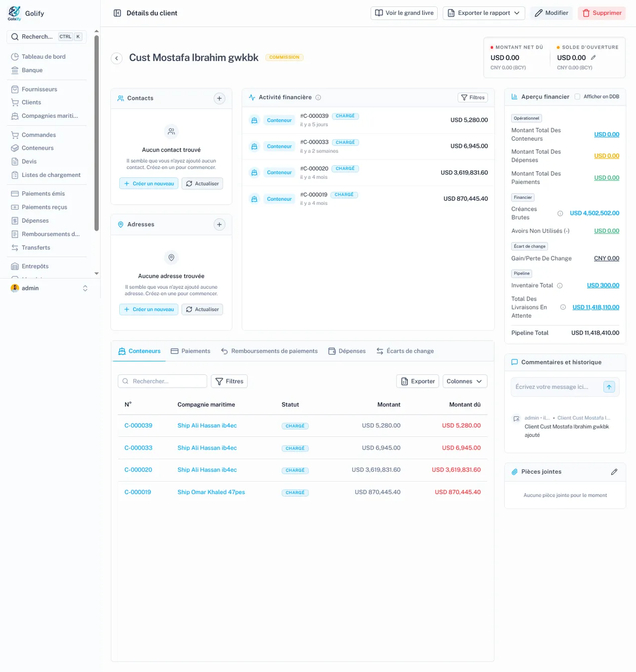636x672 pixels.
Task: Open Filtres next to table search box
Action: tap(229, 381)
